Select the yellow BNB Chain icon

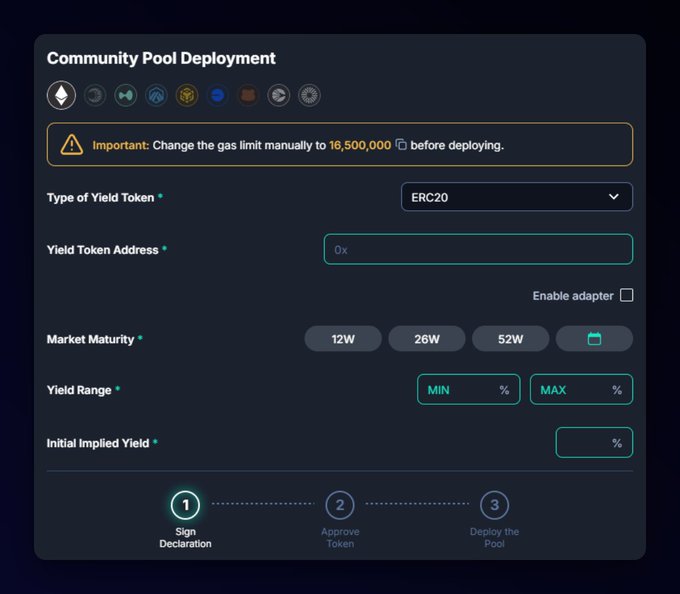pos(187,96)
